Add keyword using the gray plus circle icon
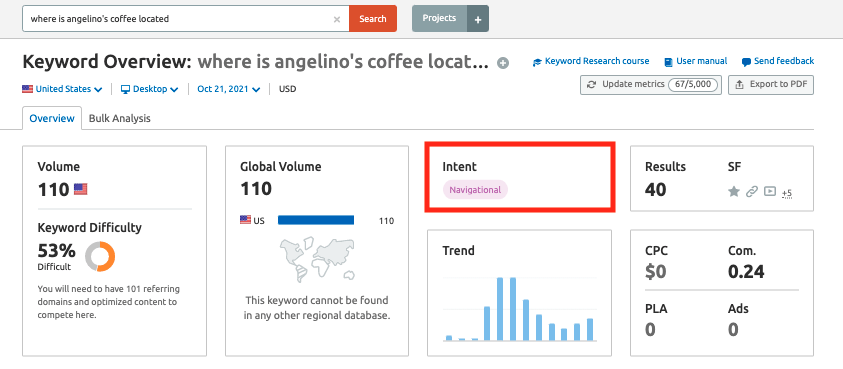The width and height of the screenshot is (843, 369). click(x=503, y=63)
